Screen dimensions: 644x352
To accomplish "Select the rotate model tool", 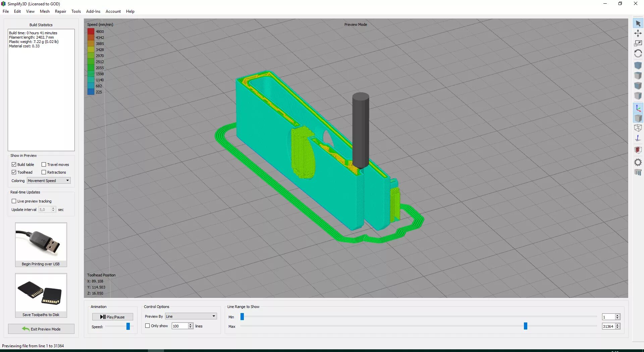I will tap(638, 53).
